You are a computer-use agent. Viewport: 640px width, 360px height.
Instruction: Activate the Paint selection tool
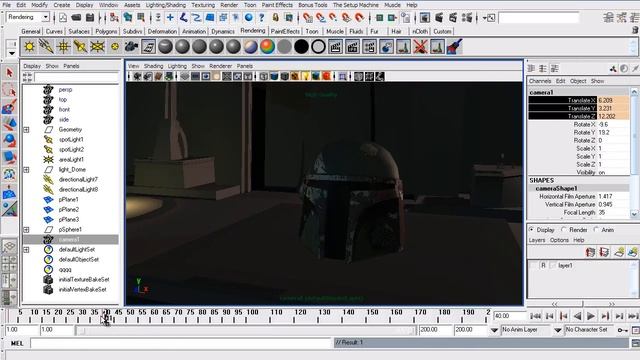(x=9, y=107)
